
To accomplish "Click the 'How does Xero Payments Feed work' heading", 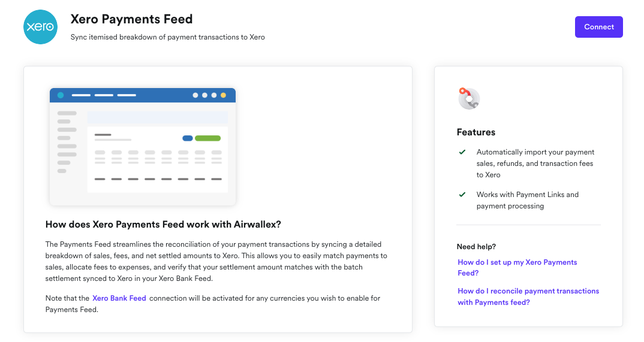I will 163,225.
